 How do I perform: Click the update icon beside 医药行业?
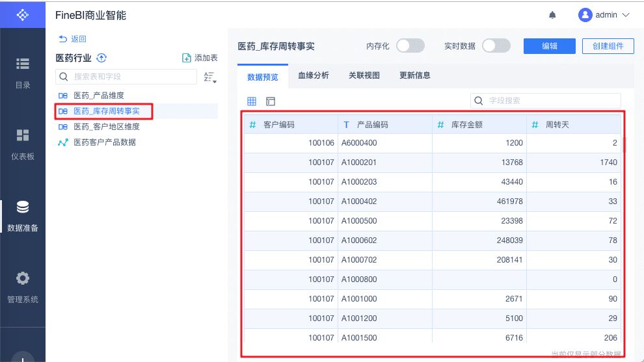pyautogui.click(x=101, y=58)
